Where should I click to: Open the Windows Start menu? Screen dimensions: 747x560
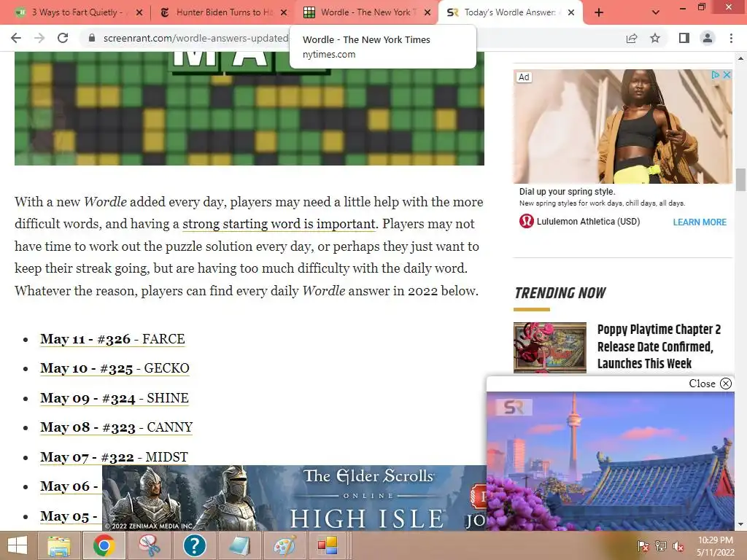click(x=18, y=545)
